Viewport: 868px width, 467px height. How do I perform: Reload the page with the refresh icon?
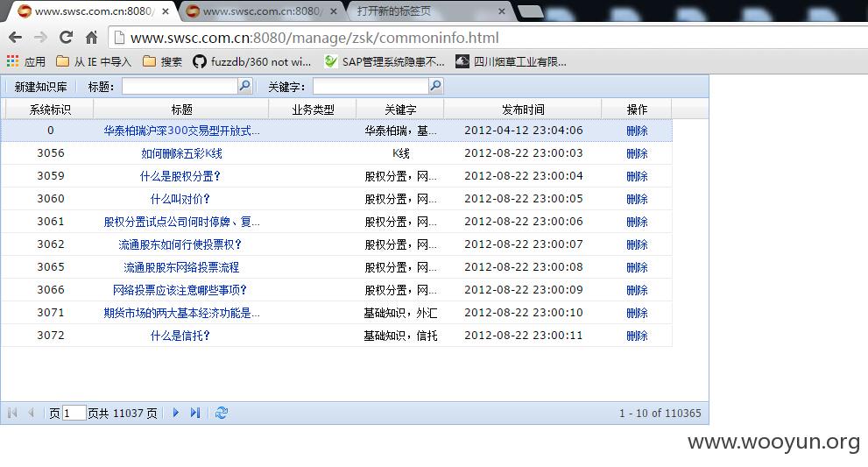66,37
